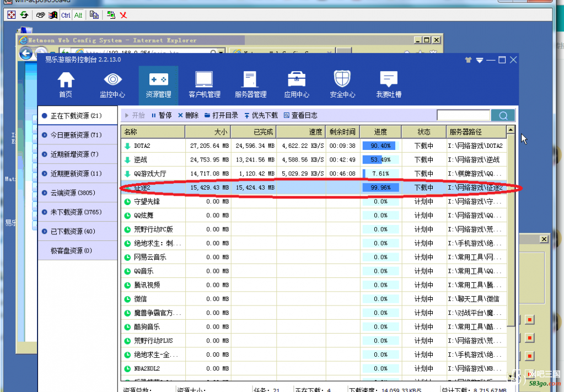This screenshot has height=392, width=564.
Task: Select the 资源管理 tab
Action: coord(158,85)
